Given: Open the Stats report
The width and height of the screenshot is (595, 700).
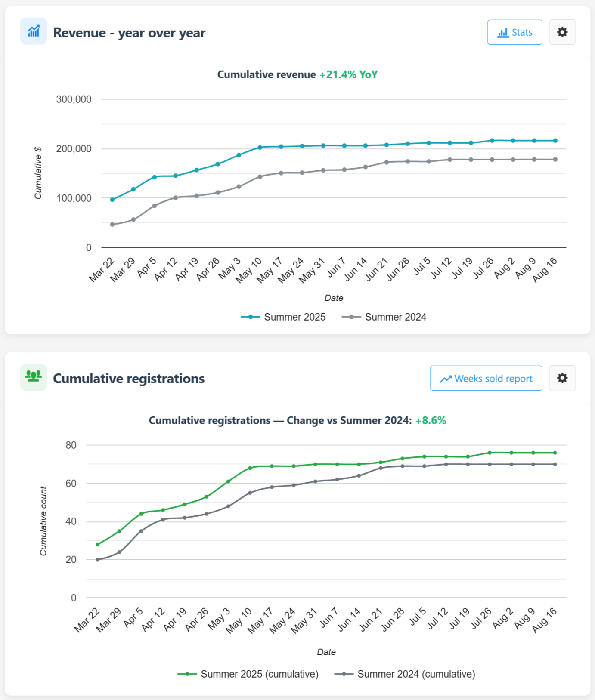Looking at the screenshot, I should pos(514,32).
